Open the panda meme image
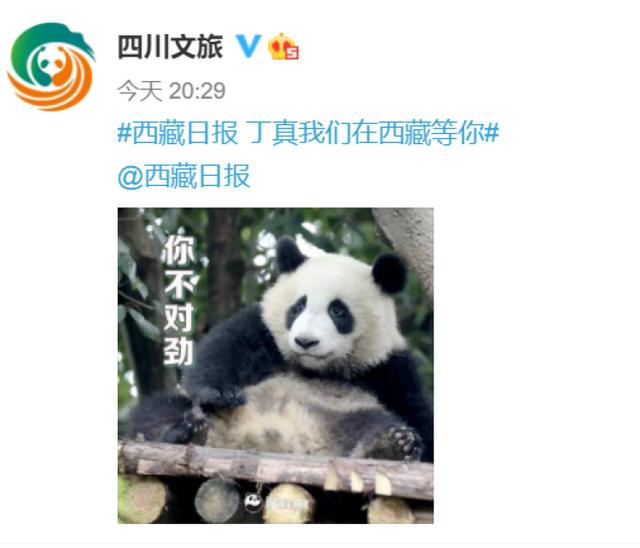This screenshot has width=640, height=548. [x=276, y=366]
